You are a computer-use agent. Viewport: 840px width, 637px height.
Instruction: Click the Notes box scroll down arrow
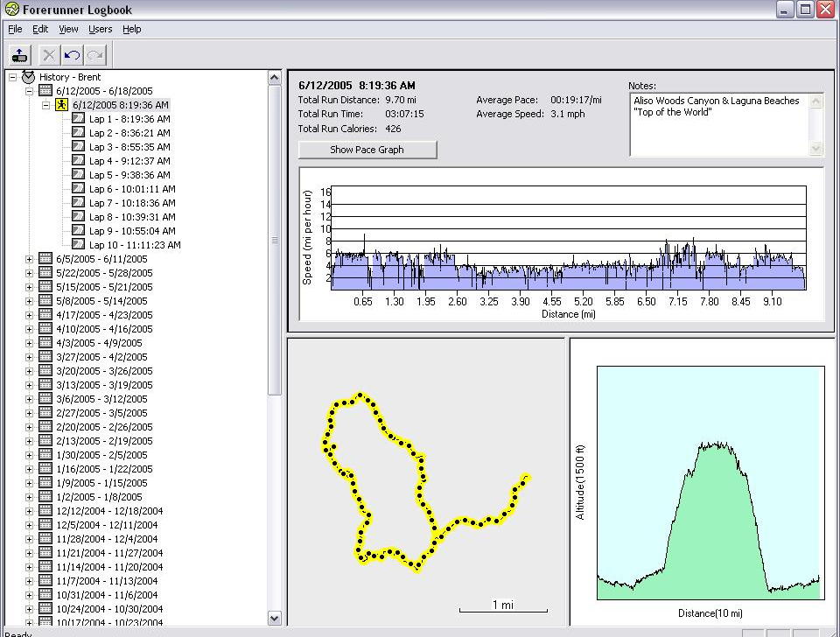[815, 149]
